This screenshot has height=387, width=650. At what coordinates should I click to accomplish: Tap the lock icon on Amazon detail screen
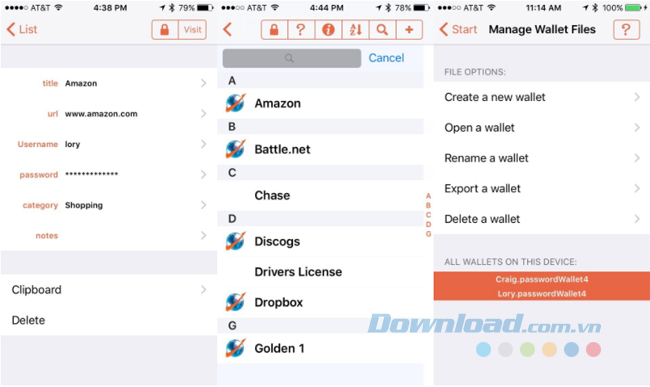point(165,29)
